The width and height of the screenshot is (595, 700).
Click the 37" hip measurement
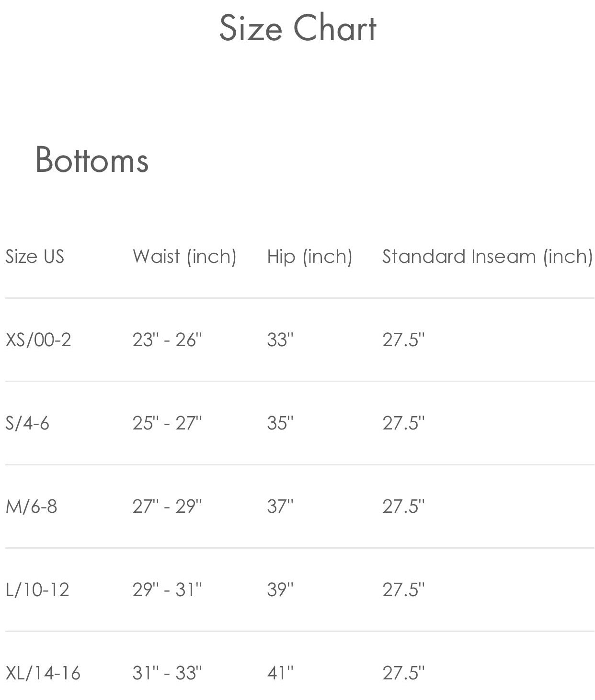click(280, 507)
